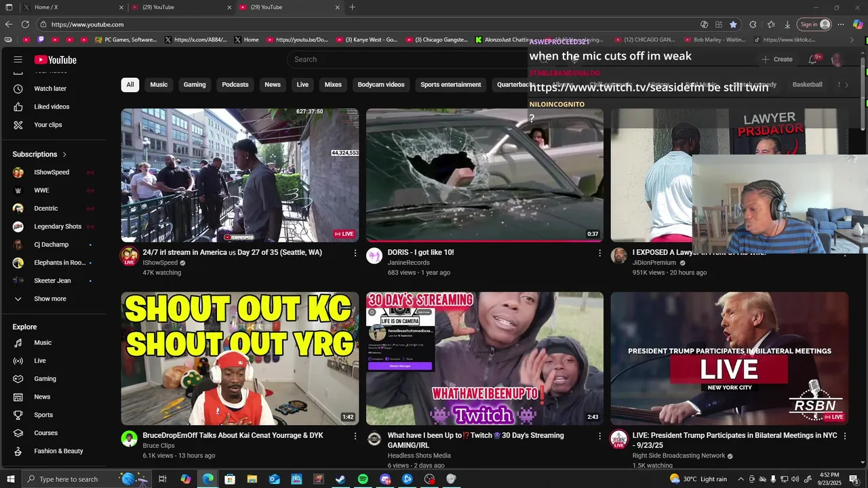Open Headless Shots Media channel link
The width and height of the screenshot is (868, 488).
click(x=419, y=455)
